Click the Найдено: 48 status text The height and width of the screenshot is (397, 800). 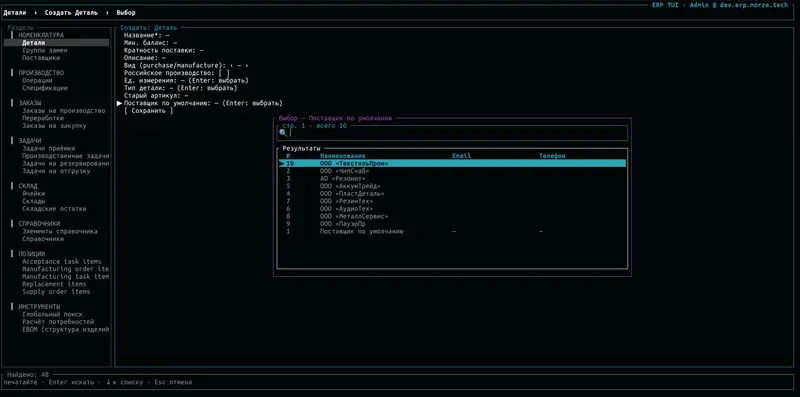point(28,375)
